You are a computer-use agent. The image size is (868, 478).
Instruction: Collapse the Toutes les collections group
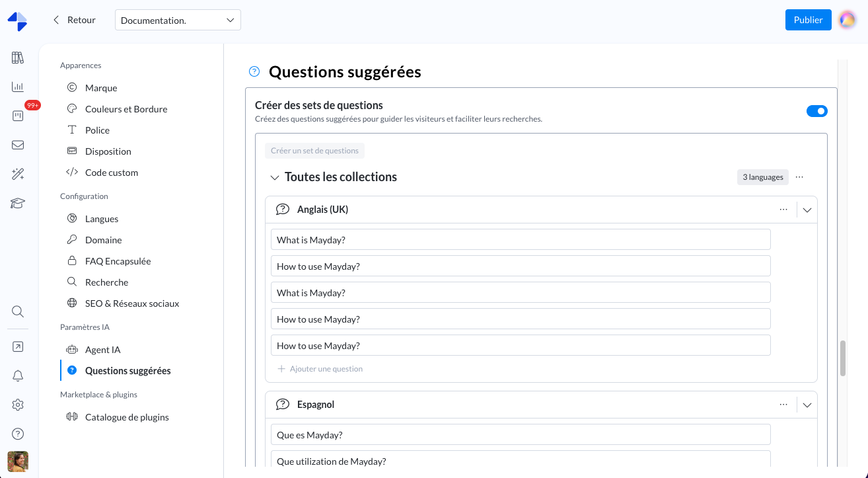[275, 178]
